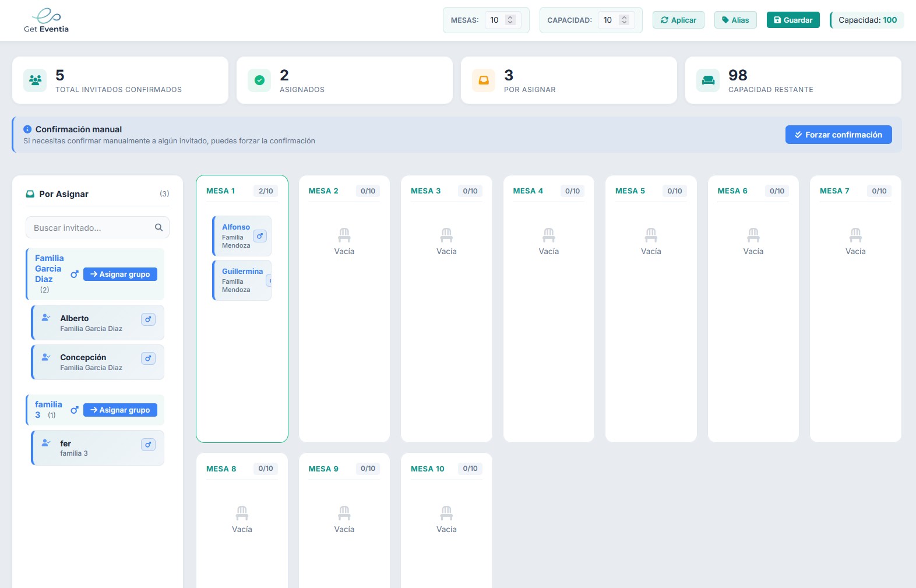Select the Guillermina guest card
This screenshot has width=916, height=588.
pyautogui.click(x=242, y=280)
